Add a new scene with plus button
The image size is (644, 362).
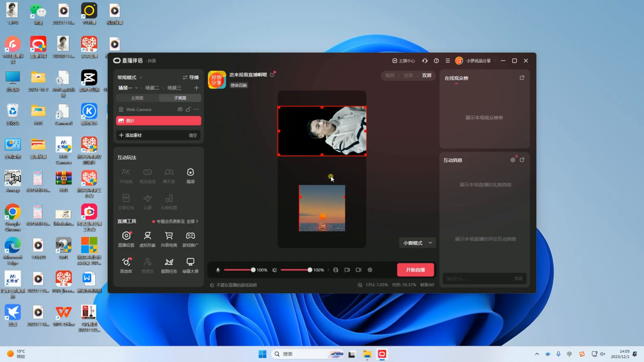196,88
